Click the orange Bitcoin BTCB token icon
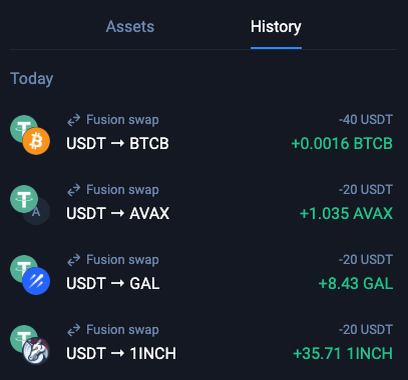The height and width of the screenshot is (380, 408). click(x=36, y=141)
